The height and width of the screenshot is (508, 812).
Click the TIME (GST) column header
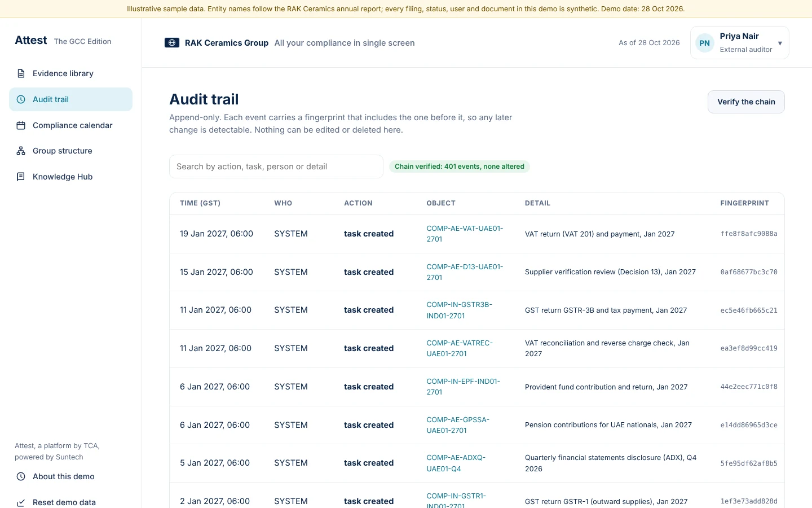200,203
